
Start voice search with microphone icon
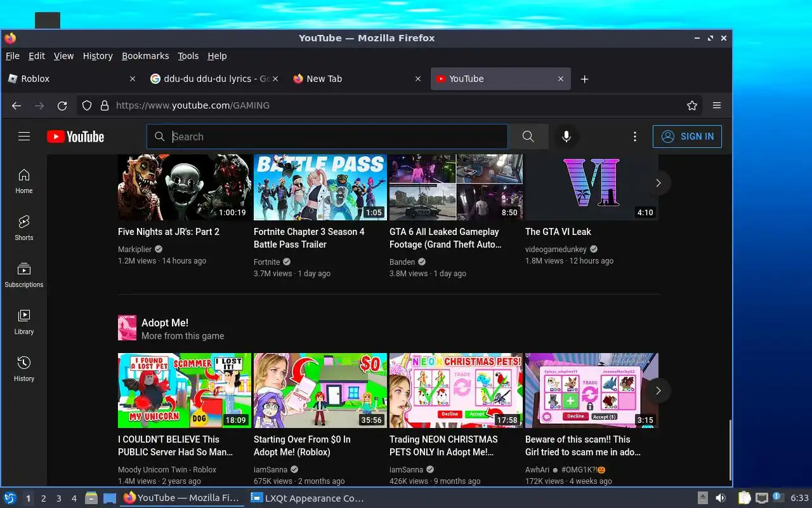pyautogui.click(x=566, y=137)
